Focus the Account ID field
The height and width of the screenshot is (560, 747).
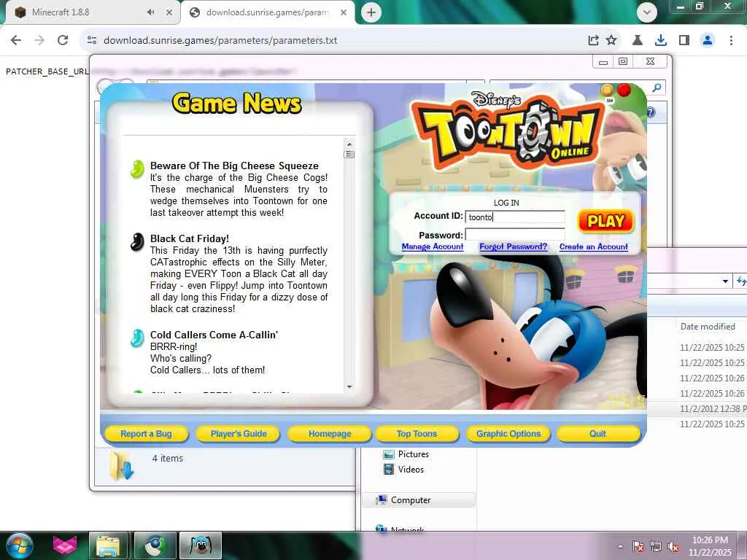[515, 217]
